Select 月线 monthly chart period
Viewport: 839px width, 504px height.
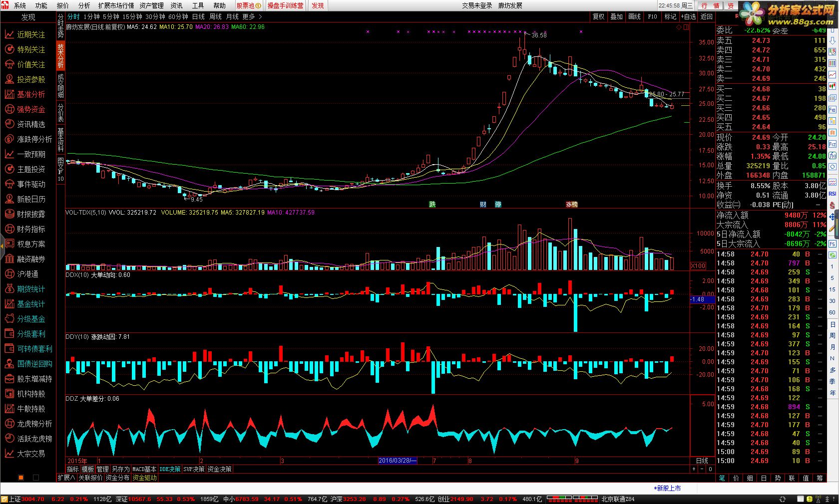pos(232,16)
